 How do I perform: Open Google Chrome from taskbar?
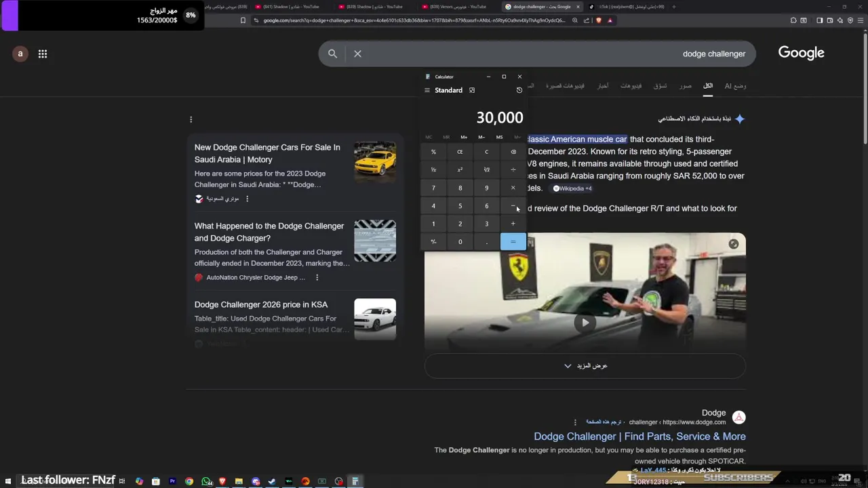tap(189, 481)
